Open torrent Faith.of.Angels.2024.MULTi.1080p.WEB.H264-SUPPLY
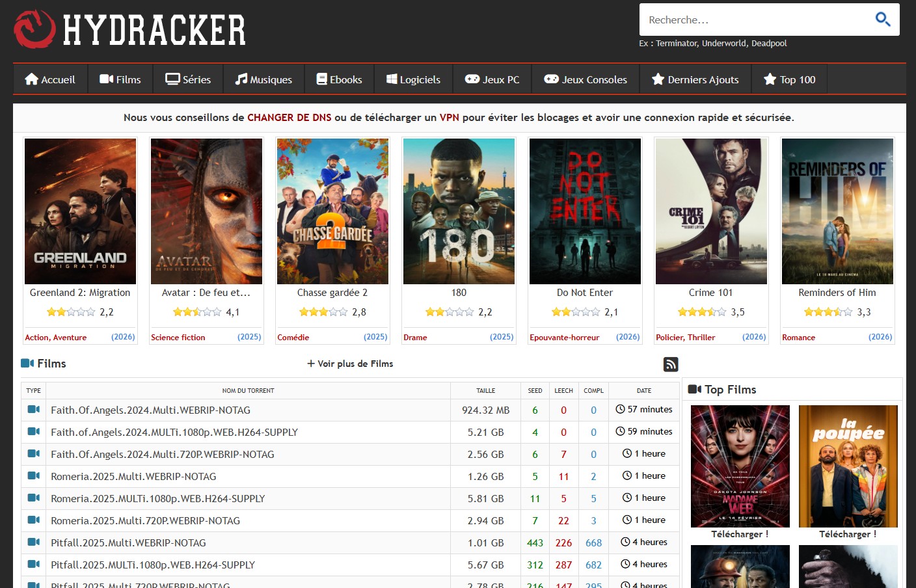 tap(174, 433)
